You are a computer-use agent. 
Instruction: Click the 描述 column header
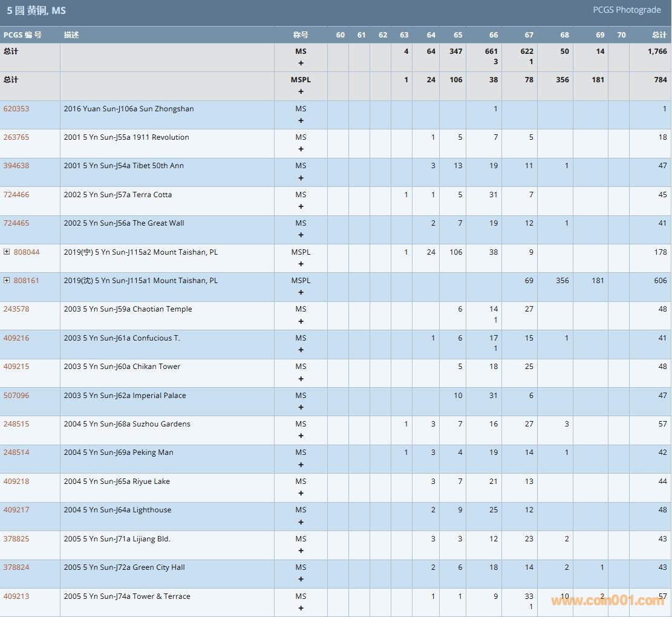pyautogui.click(x=71, y=35)
